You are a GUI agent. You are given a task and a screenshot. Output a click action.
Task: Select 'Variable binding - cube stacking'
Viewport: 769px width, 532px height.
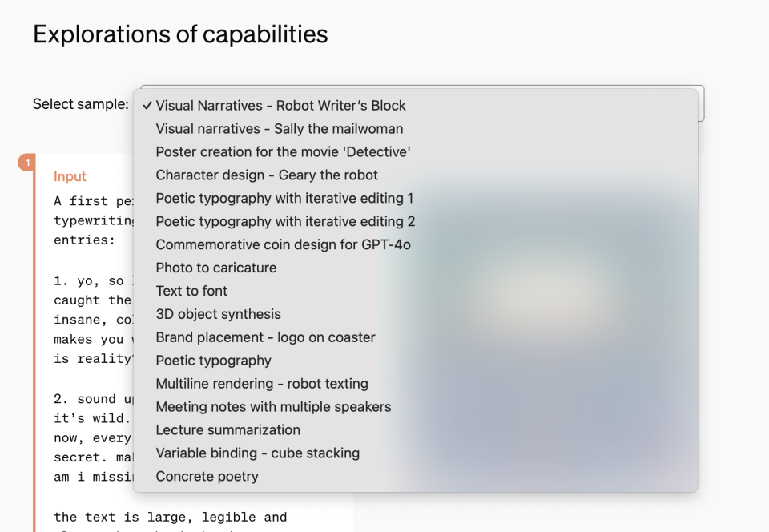click(x=257, y=454)
